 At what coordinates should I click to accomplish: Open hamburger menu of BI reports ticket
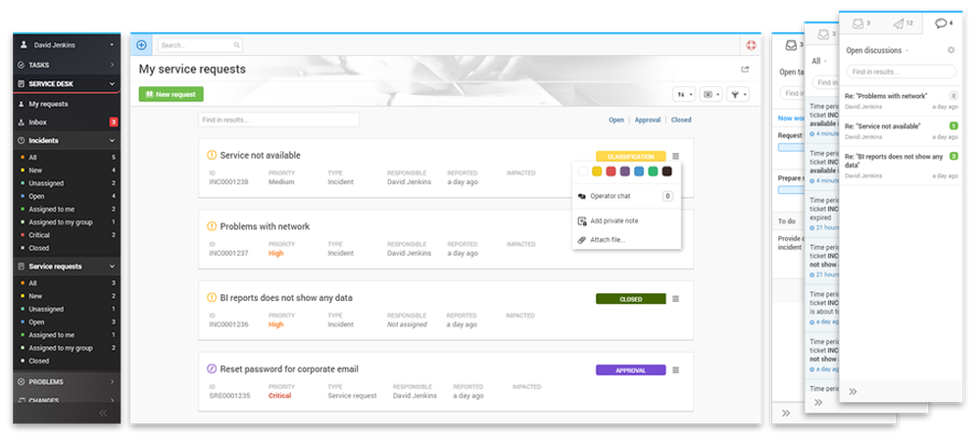(x=675, y=299)
